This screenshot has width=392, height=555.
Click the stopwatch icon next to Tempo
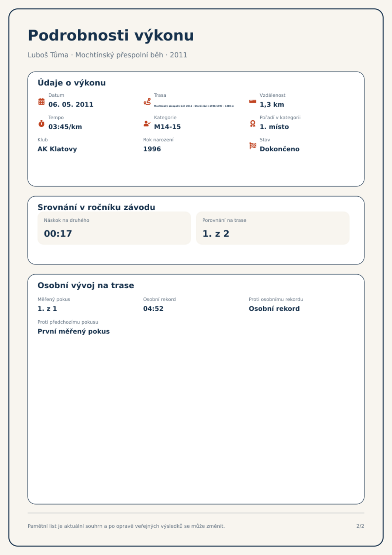(41, 124)
